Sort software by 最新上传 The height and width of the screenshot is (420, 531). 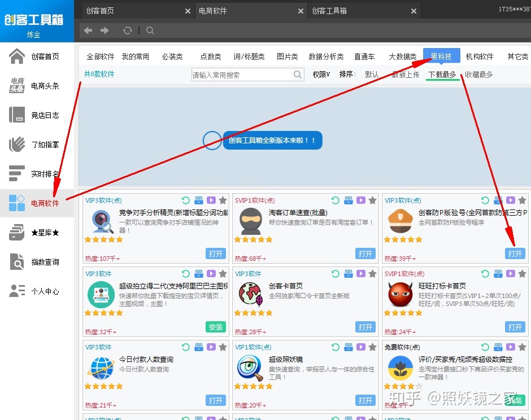point(406,75)
